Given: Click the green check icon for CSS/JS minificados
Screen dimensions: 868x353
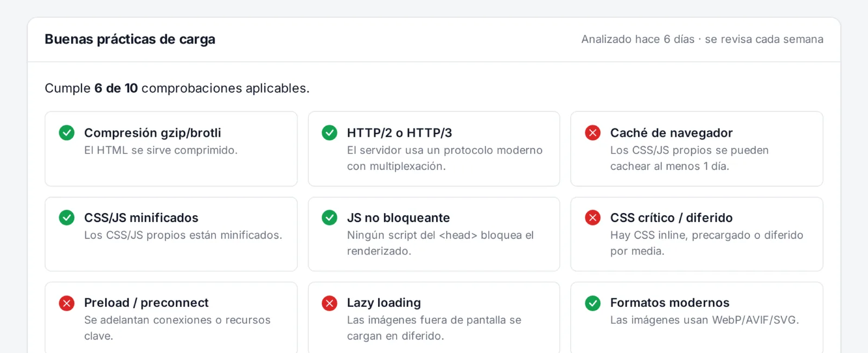Looking at the screenshot, I should [67, 217].
